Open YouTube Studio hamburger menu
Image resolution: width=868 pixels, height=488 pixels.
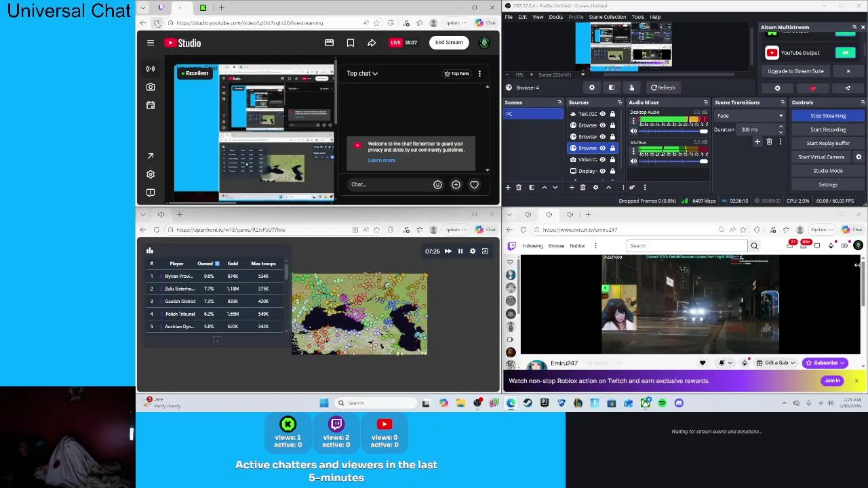pos(151,43)
